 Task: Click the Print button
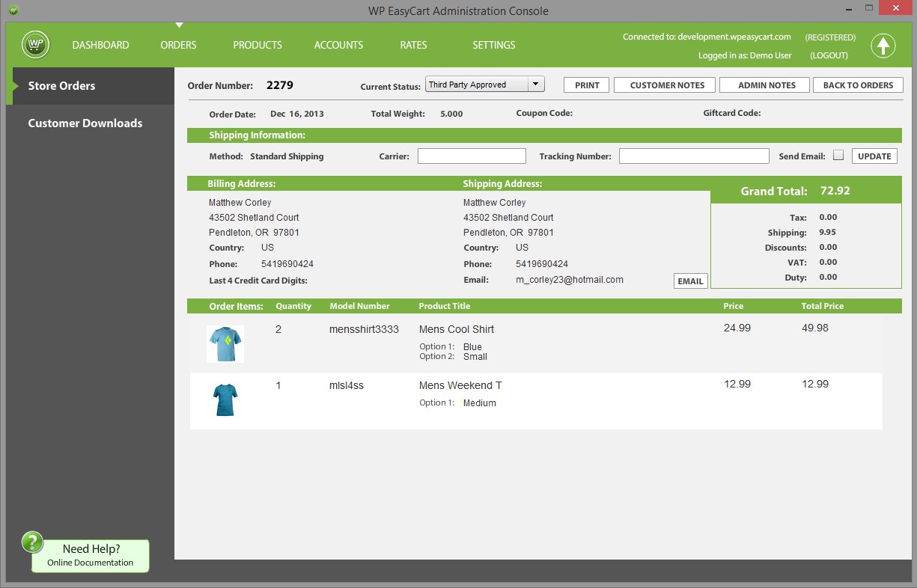(587, 85)
